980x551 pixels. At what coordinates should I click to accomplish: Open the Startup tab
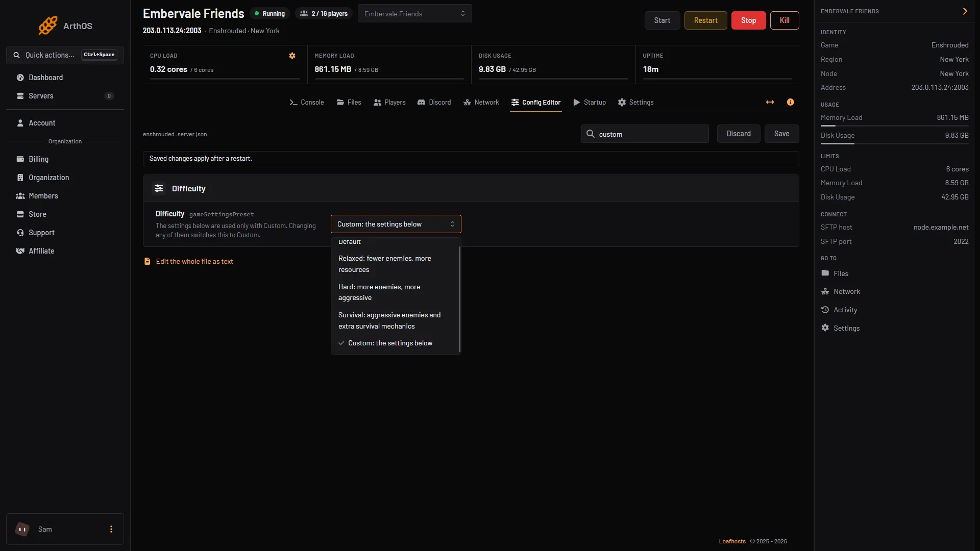point(590,103)
